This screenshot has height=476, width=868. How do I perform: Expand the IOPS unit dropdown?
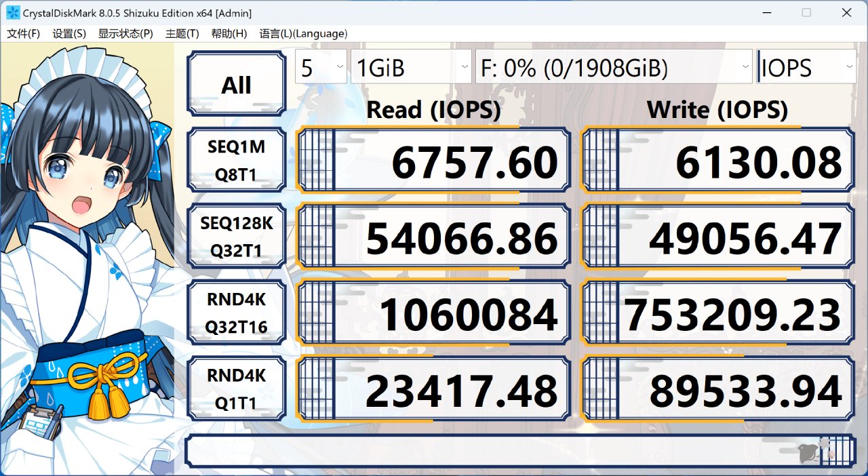tap(806, 66)
